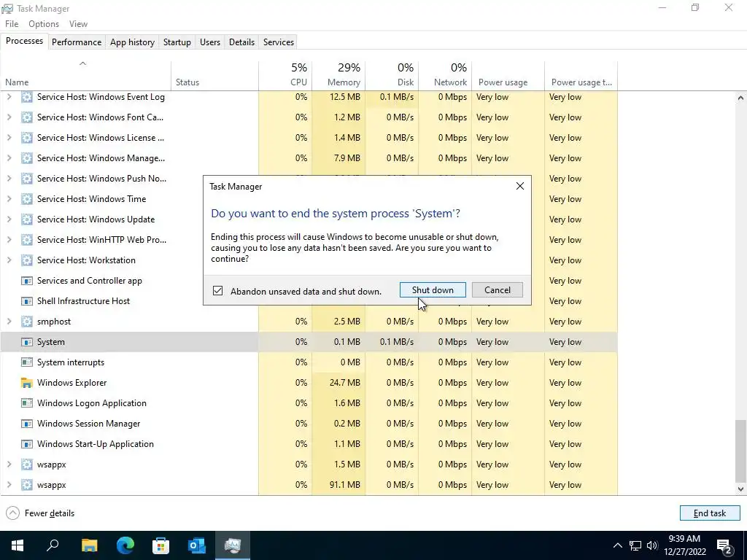Viewport: 747px width, 560px height.
Task: Open the View menu
Action: tap(78, 24)
